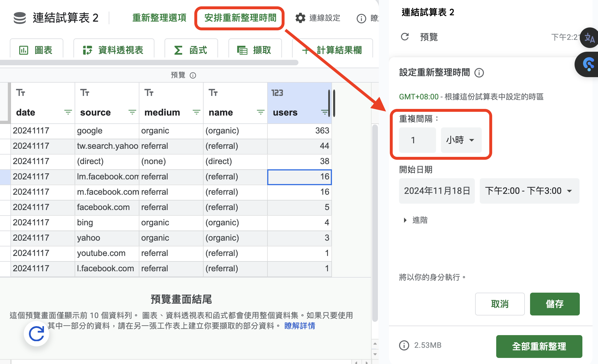598x364 pixels.
Task: Click the 全部重新整理 full refresh button icon
Action: (539, 346)
